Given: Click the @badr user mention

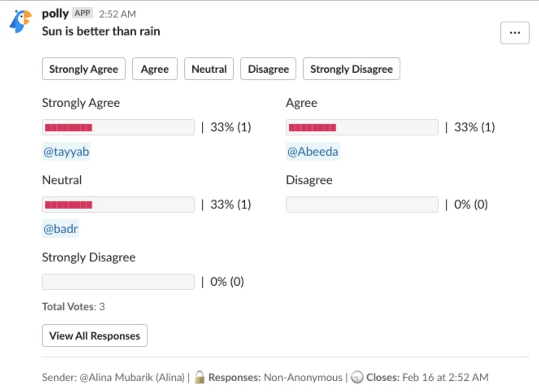Looking at the screenshot, I should click(61, 229).
